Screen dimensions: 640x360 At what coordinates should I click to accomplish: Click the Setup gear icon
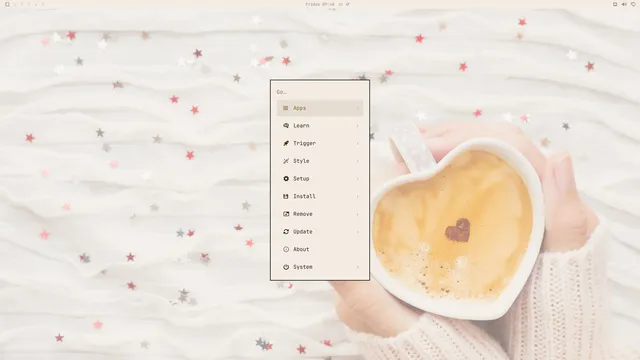[286, 179]
